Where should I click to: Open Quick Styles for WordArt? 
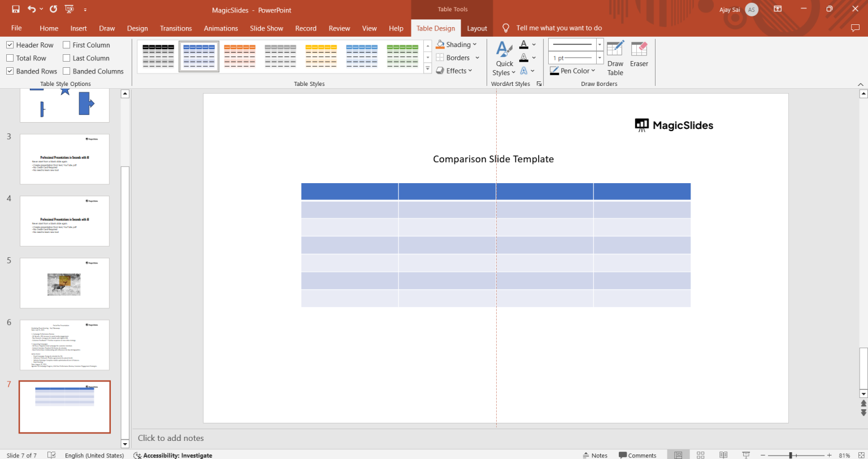[x=504, y=58]
